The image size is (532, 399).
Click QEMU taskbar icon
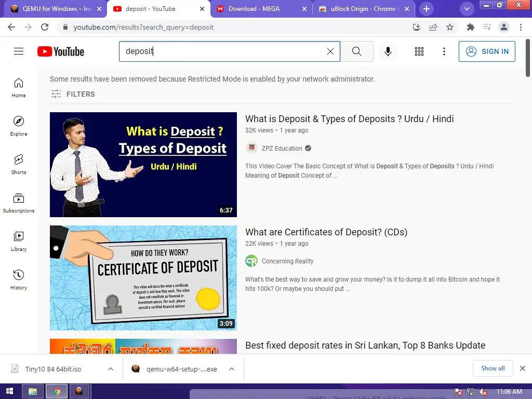click(x=79, y=391)
